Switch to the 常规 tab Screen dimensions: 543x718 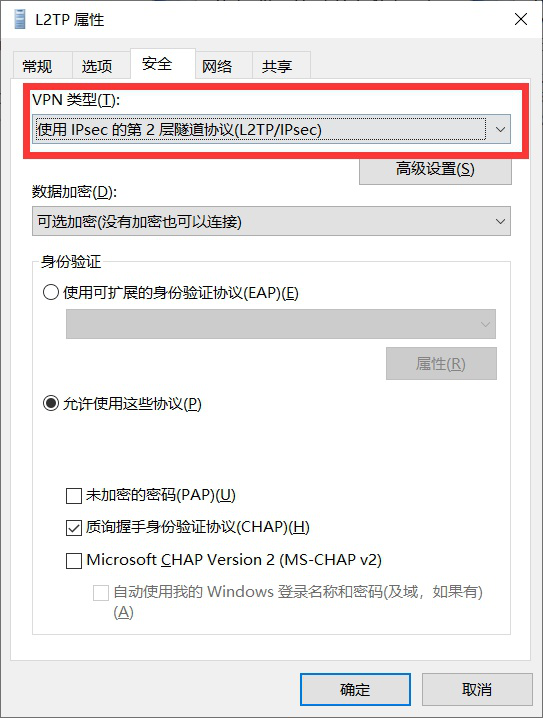point(38,66)
